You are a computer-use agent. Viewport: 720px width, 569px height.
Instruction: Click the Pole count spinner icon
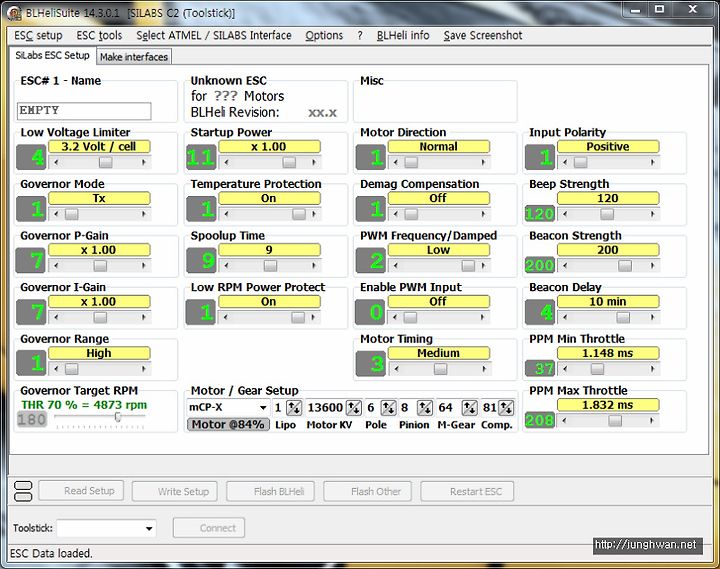tap(388, 407)
